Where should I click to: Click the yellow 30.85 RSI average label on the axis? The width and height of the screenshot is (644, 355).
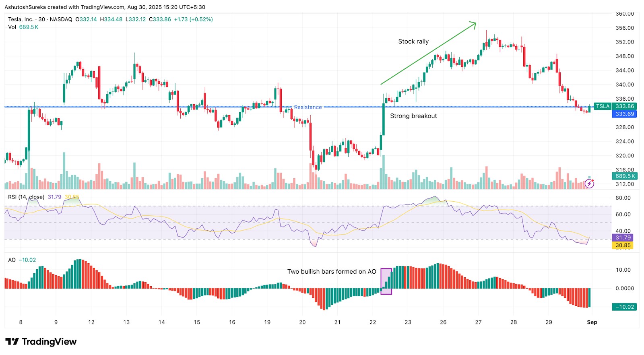pos(623,245)
